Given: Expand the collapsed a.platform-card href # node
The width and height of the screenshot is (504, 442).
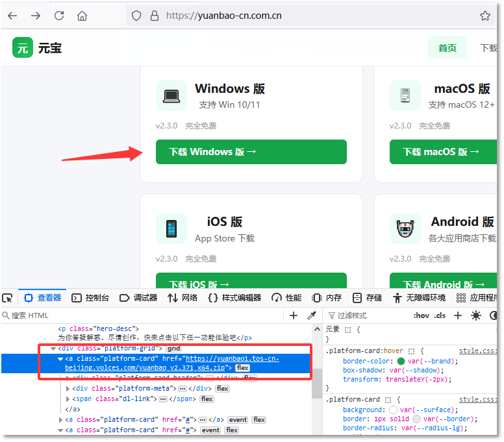Looking at the screenshot, I should pyautogui.click(x=60, y=420).
